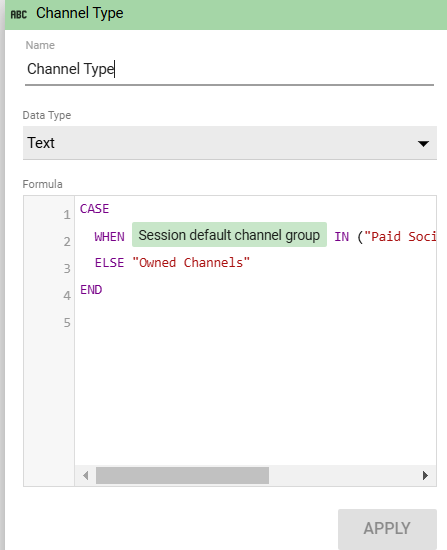Click the horizontal scrollbar thumb
Image resolution: width=447 pixels, height=550 pixels.
tap(182, 475)
